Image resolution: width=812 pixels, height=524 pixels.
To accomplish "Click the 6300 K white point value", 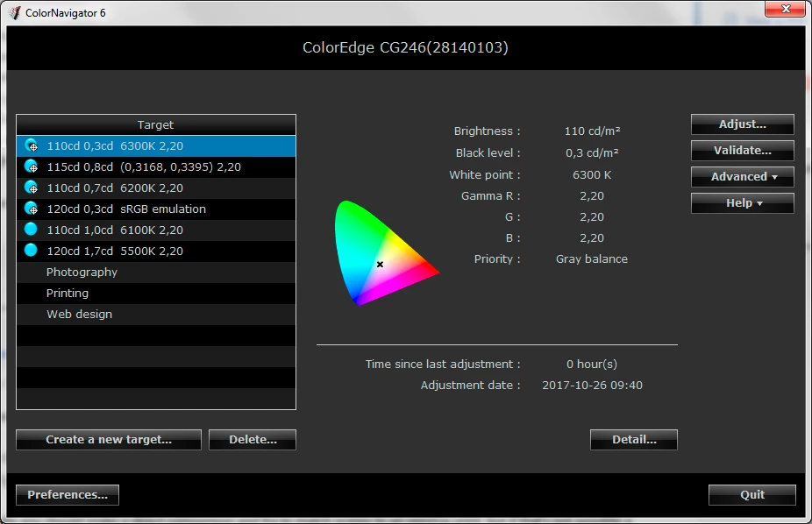I will [x=592, y=175].
